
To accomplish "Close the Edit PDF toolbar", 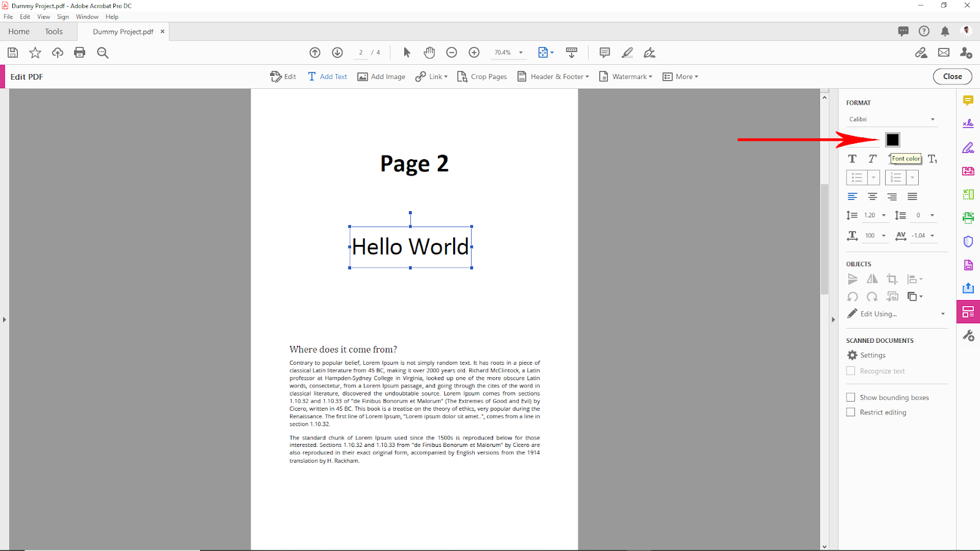I will (x=952, y=77).
